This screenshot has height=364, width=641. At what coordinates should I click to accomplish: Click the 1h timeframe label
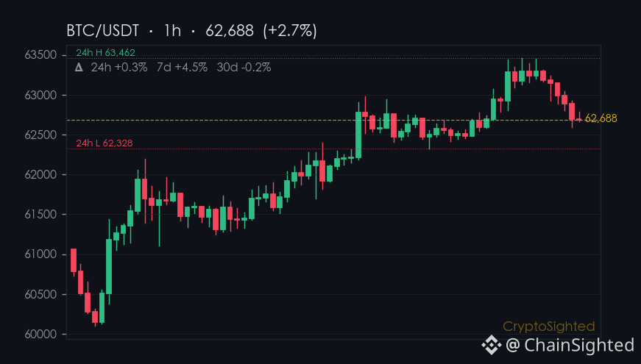(172, 31)
